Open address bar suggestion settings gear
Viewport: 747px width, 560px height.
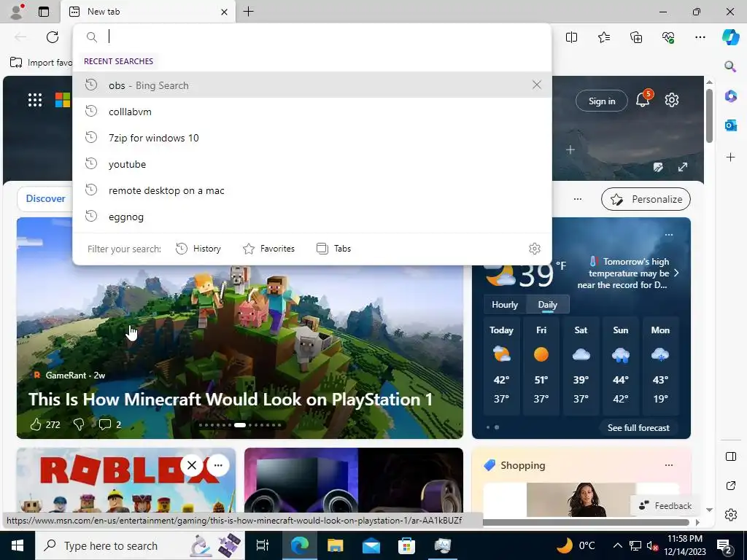point(535,249)
